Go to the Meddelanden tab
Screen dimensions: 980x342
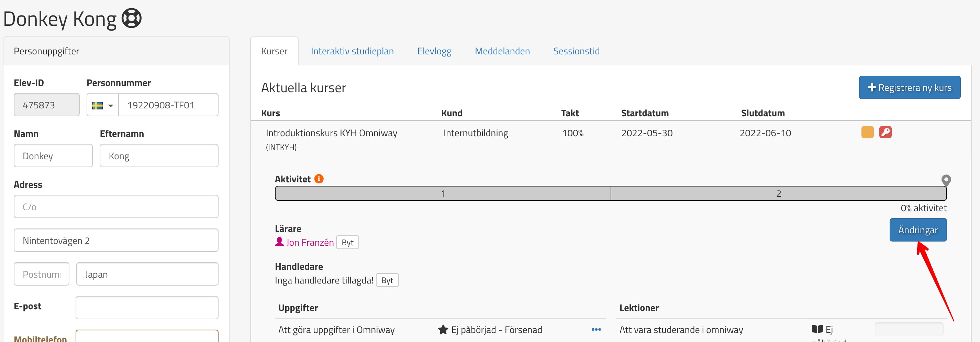coord(502,51)
